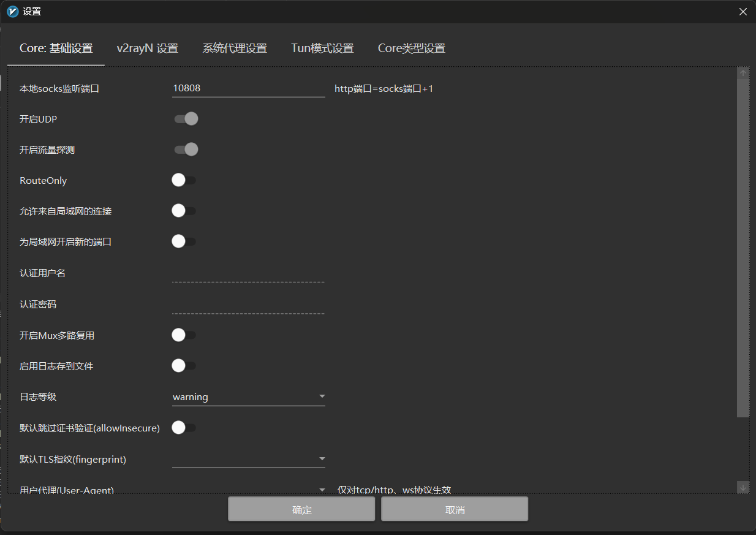The width and height of the screenshot is (756, 535).
Task: Click the 取消 button
Action: pyautogui.click(x=455, y=509)
